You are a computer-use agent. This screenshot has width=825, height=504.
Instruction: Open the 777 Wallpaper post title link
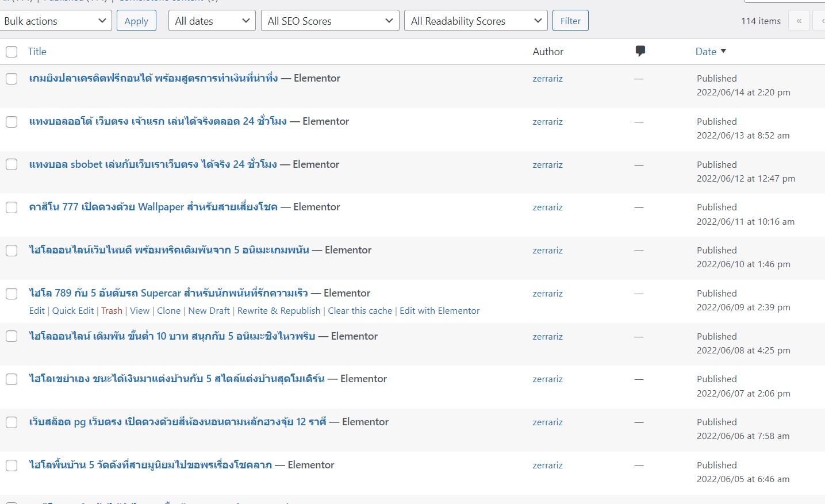coord(154,207)
